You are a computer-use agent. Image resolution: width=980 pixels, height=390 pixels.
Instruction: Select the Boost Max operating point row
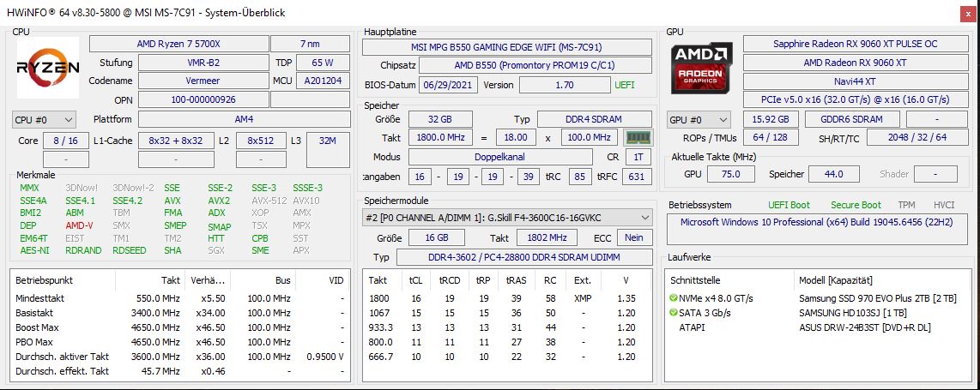(180, 327)
